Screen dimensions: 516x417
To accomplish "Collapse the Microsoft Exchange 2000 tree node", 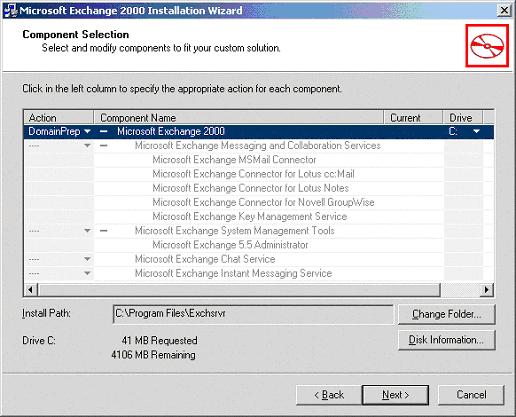I will coord(104,132).
